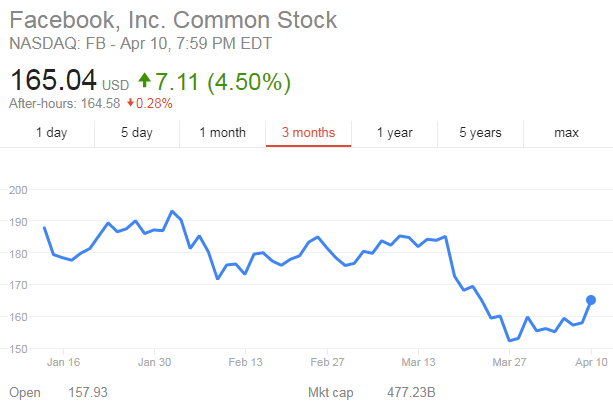Click the 200 price axis label
613x401 pixels.
[x=19, y=190]
